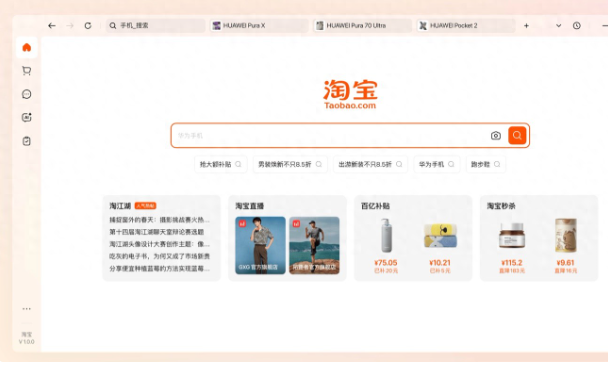Select the 抢大额补贴 suggestion chip
608x365 pixels.
[221, 164]
